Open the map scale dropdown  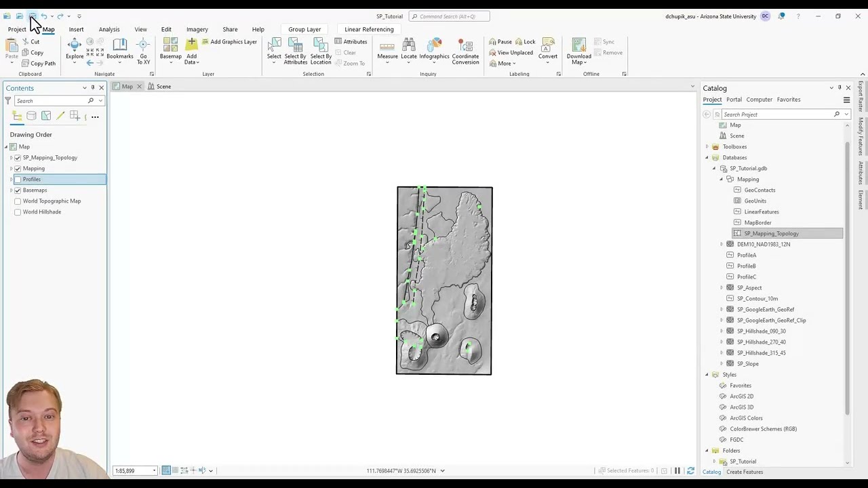pos(154,470)
